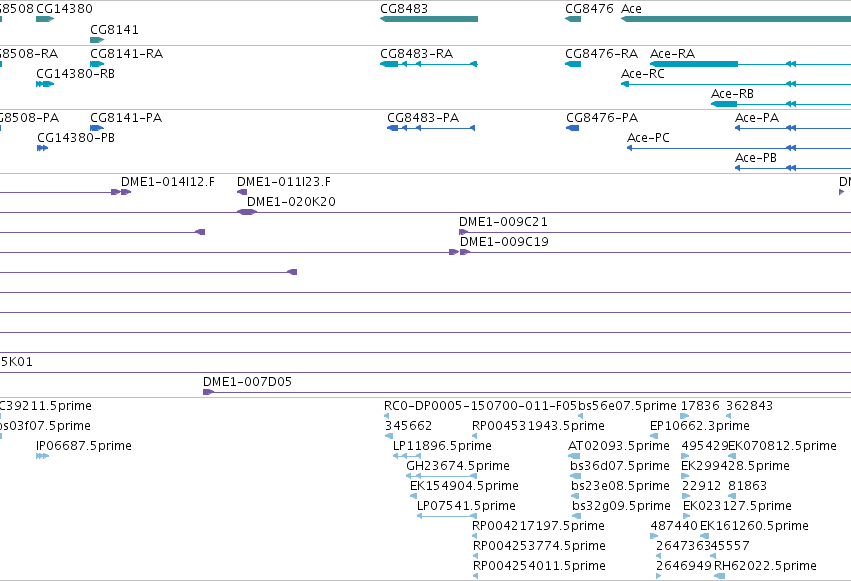The image size is (851, 581).
Task: Click EST 22912 label
Action: click(x=702, y=486)
